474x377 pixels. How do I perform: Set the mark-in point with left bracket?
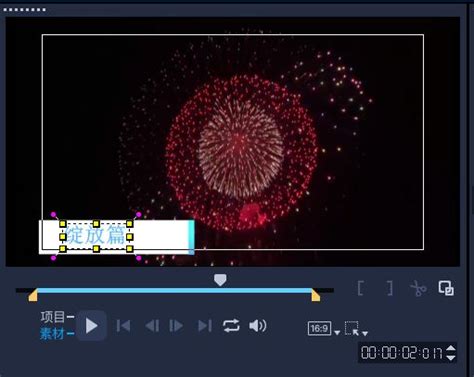(x=360, y=288)
